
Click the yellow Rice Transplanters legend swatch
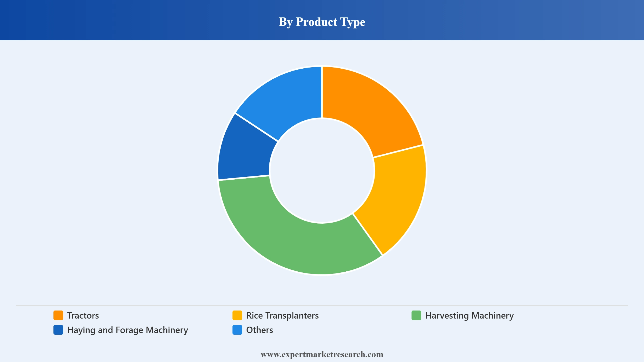[237, 315]
